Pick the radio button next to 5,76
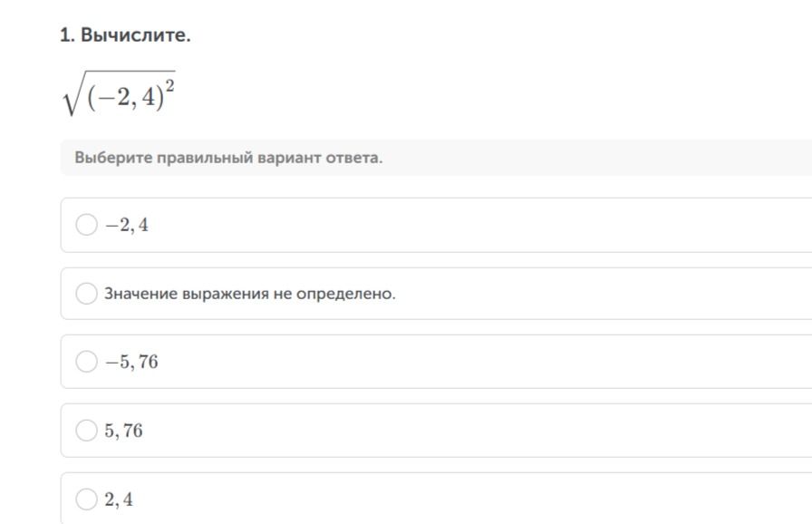 [86, 431]
